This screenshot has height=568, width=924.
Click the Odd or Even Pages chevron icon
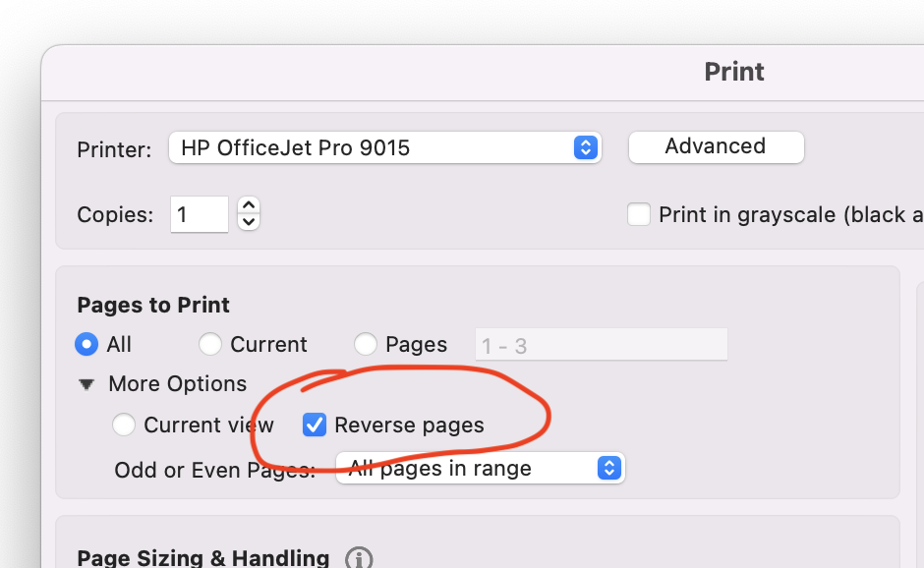[610, 468]
